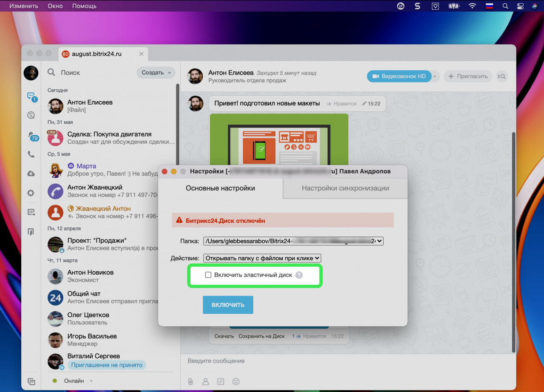
Task: Open the Изменить menu
Action: (x=24, y=6)
